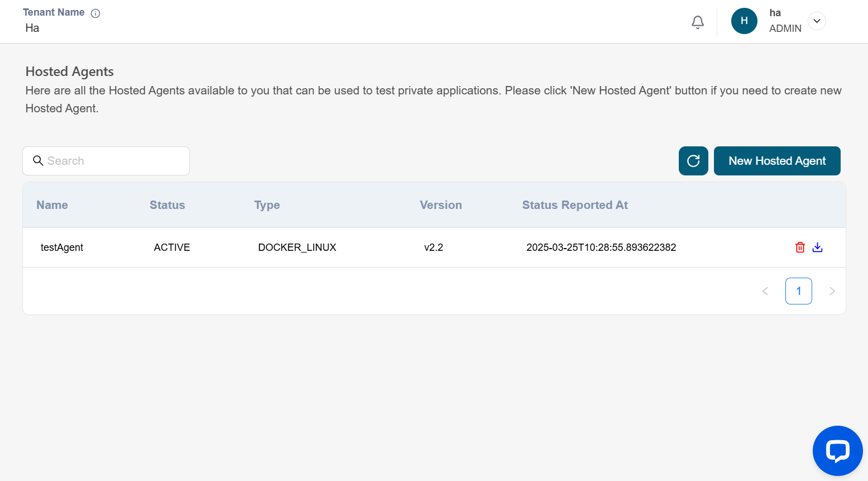This screenshot has height=481, width=868.
Task: Click the Status Reported At header
Action: 574,205
